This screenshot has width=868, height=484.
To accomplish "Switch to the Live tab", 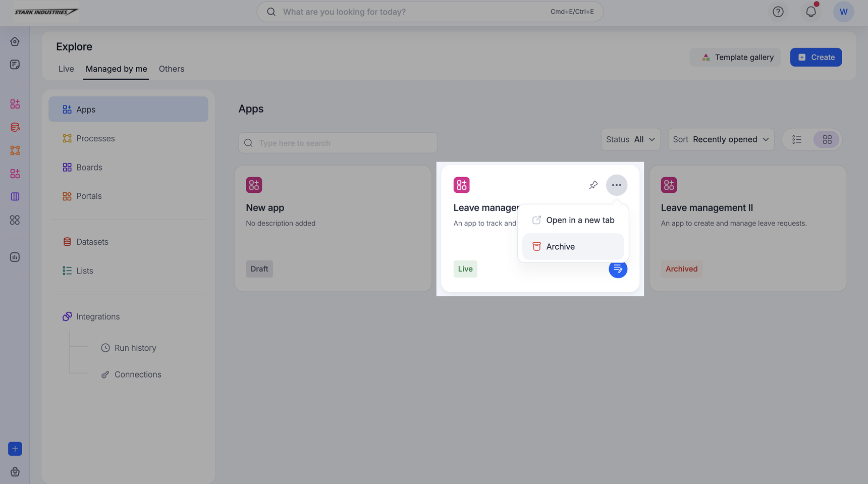I will tap(66, 69).
